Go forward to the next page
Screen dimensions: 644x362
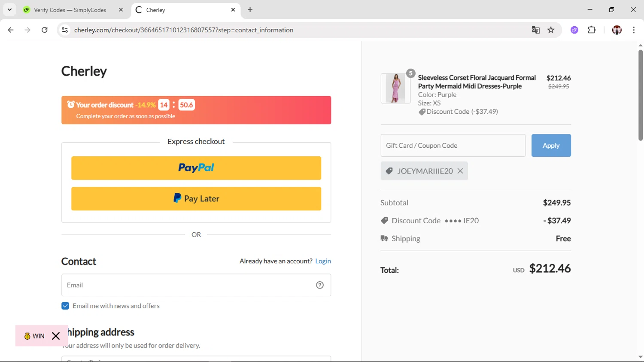(x=27, y=30)
